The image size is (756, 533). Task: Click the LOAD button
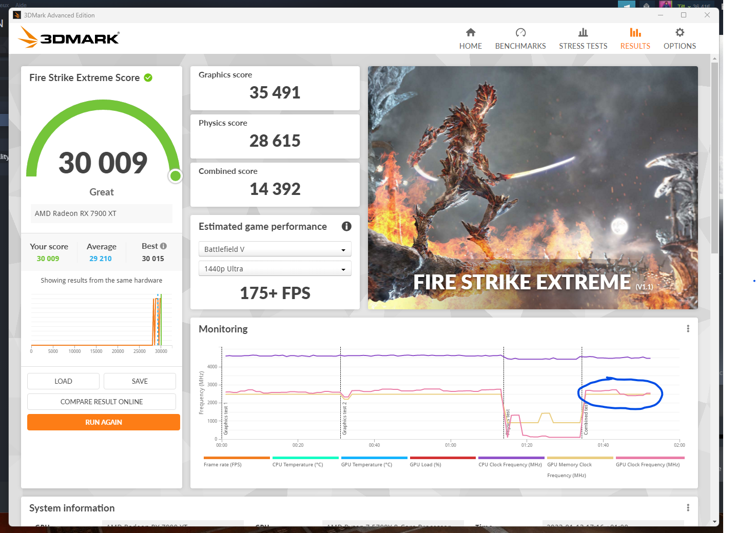63,381
